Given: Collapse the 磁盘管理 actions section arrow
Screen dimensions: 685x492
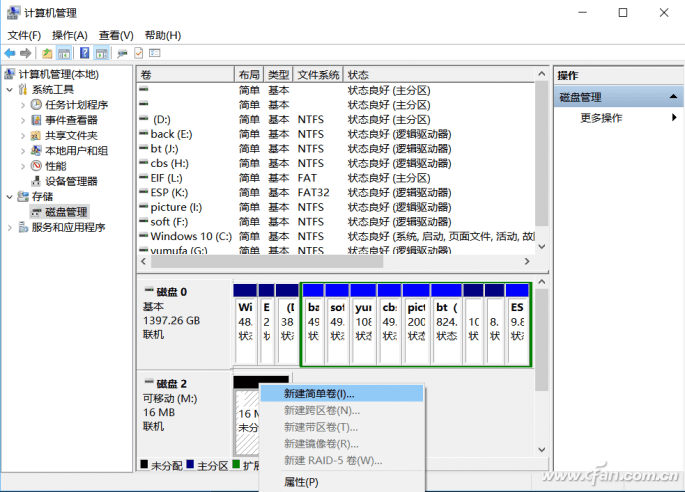Looking at the screenshot, I should coord(673,97).
